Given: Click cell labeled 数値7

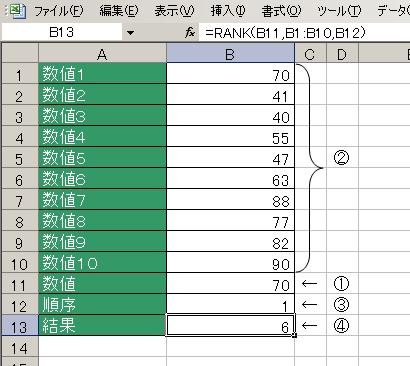Looking at the screenshot, I should tap(102, 200).
